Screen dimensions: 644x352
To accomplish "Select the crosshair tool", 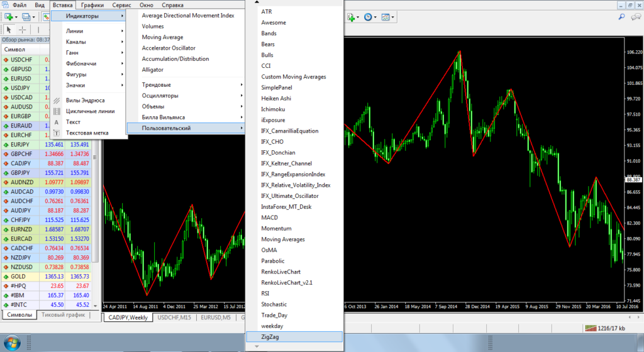I will point(23,30).
